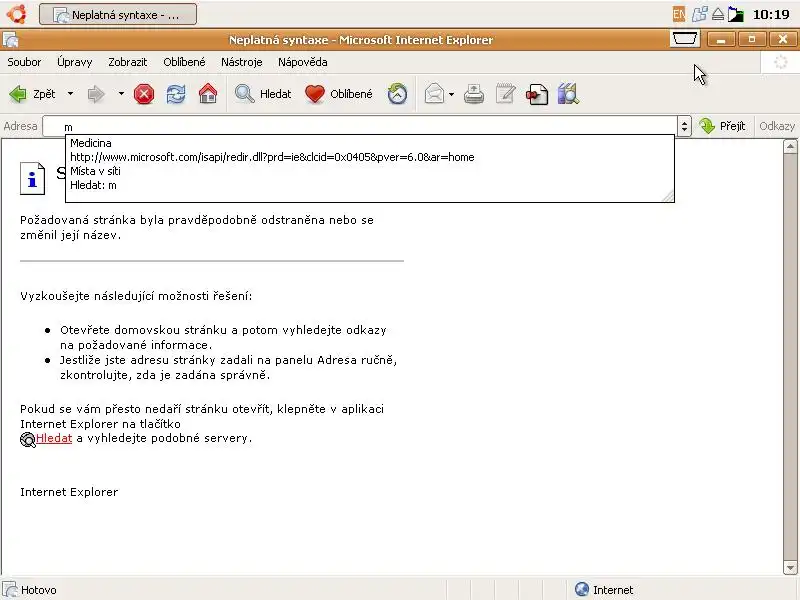Click the page scrollbar down arrow
Viewport: 800px width, 600px height.
[790, 567]
